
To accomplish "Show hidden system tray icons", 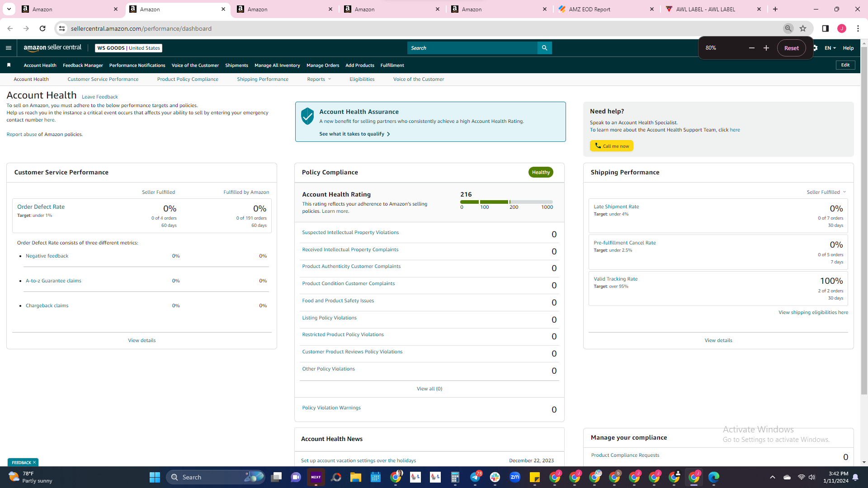I will point(772,477).
